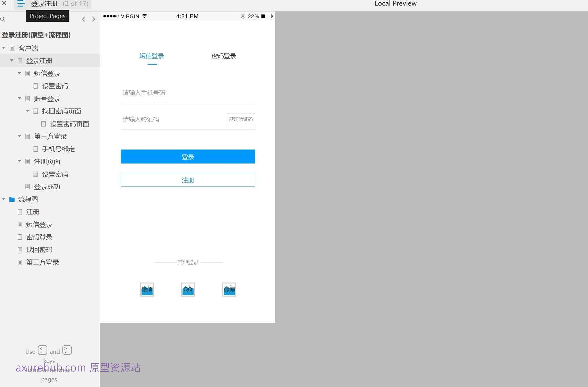The width and height of the screenshot is (588, 387).
Task: Open the page search magnifier icon
Action: (x=3, y=19)
